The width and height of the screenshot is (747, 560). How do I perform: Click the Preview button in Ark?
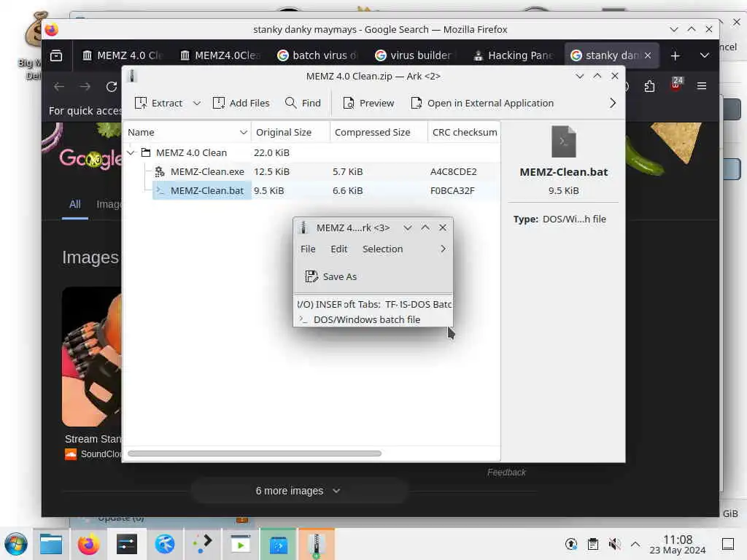click(368, 103)
